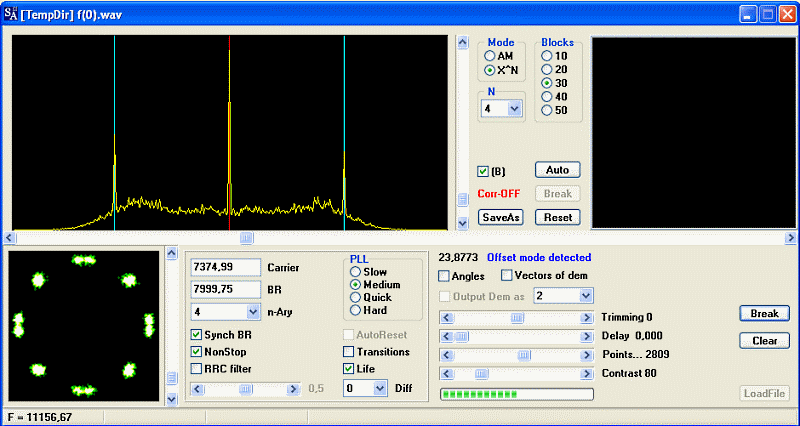Open the N value dropdown
The height and width of the screenshot is (426, 800).
click(515, 109)
